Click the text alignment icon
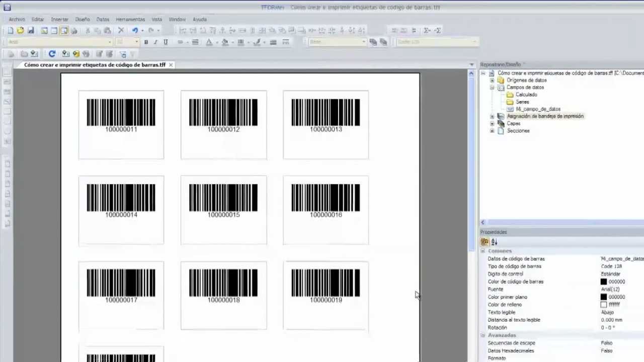 point(195,42)
